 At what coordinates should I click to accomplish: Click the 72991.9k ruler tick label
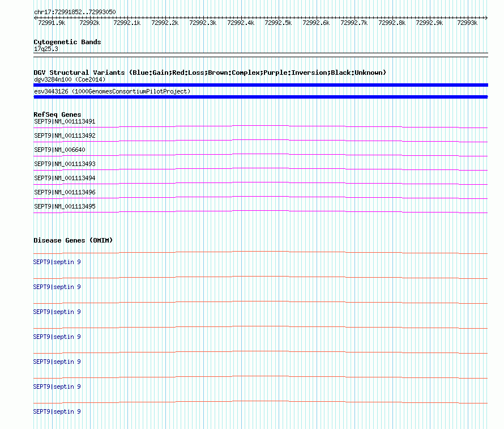tap(52, 23)
